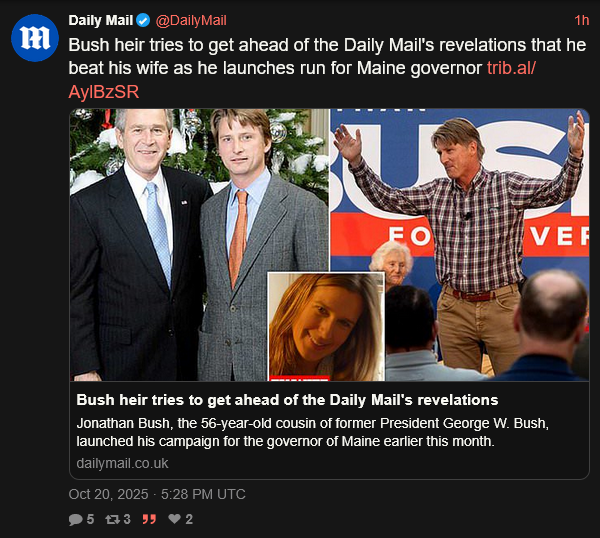The height and width of the screenshot is (538, 600).
Task: Click the reply count number 5
Action: [x=90, y=519]
